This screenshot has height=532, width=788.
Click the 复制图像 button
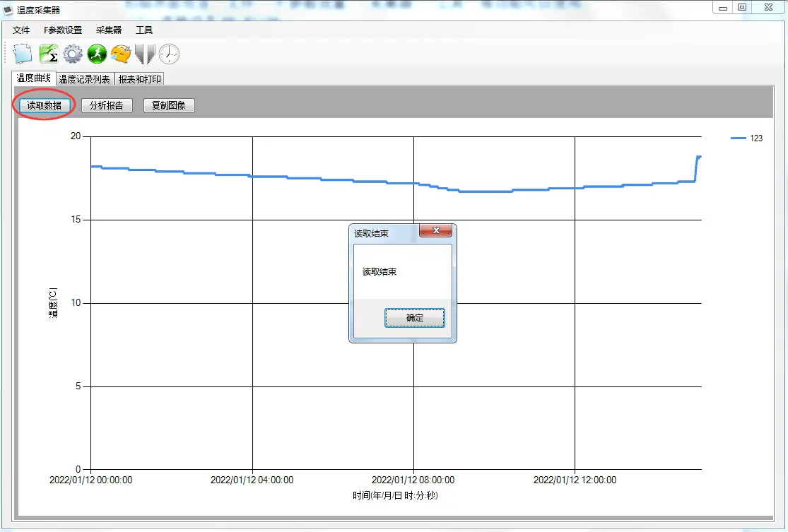[x=169, y=106]
